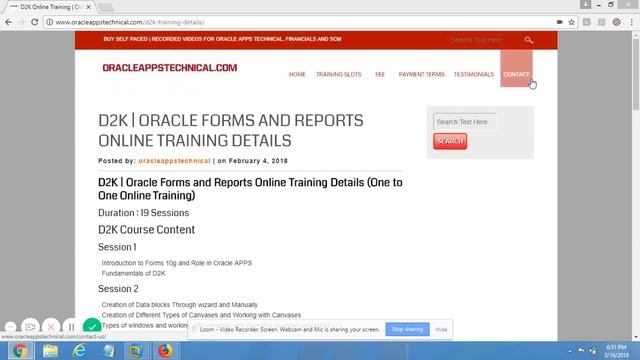
Task: Finish Loom recording green check
Action: pos(92,327)
